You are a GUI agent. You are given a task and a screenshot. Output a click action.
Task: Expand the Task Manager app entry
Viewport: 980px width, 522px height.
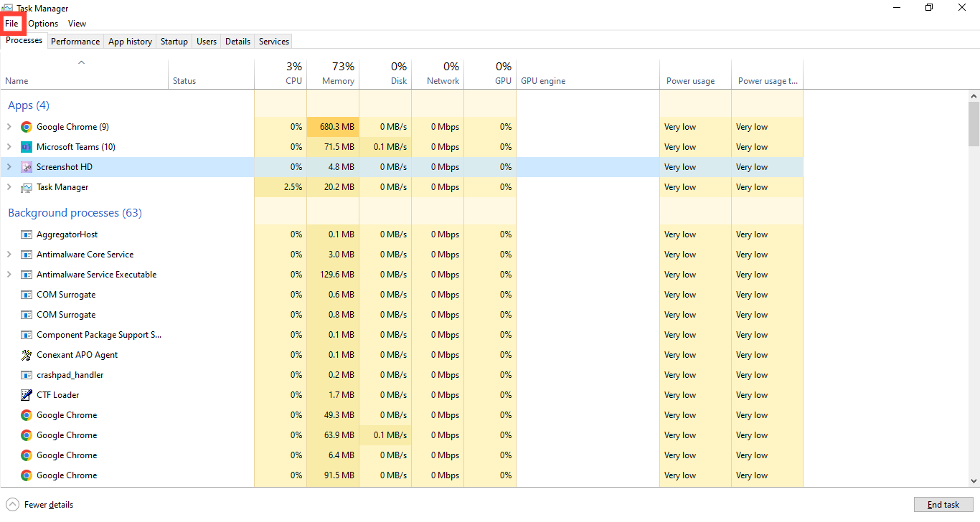[9, 187]
